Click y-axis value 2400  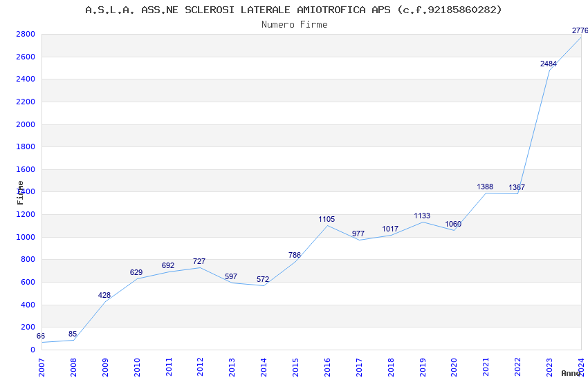(26, 79)
